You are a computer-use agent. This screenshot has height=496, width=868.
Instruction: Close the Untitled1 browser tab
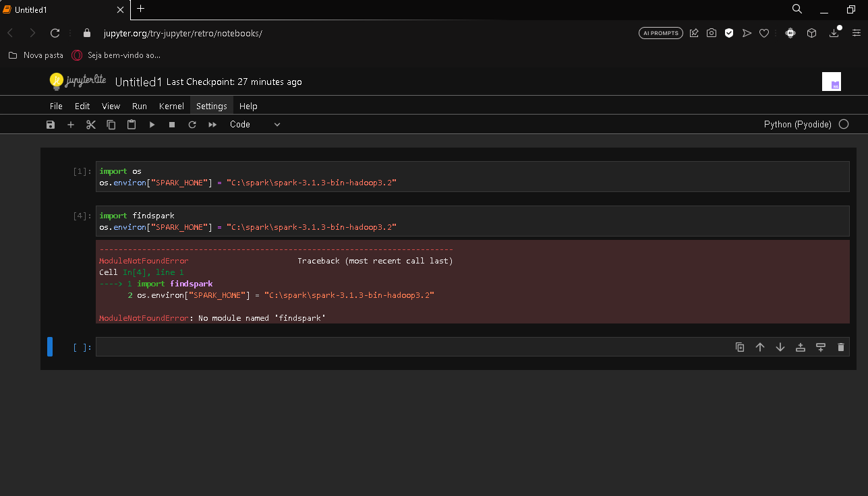tap(121, 9)
